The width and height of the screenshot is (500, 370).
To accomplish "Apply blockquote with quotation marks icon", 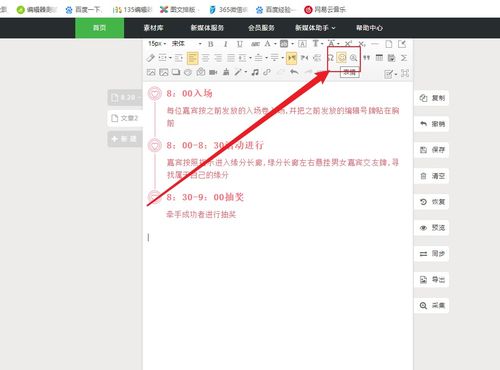I will [x=366, y=58].
